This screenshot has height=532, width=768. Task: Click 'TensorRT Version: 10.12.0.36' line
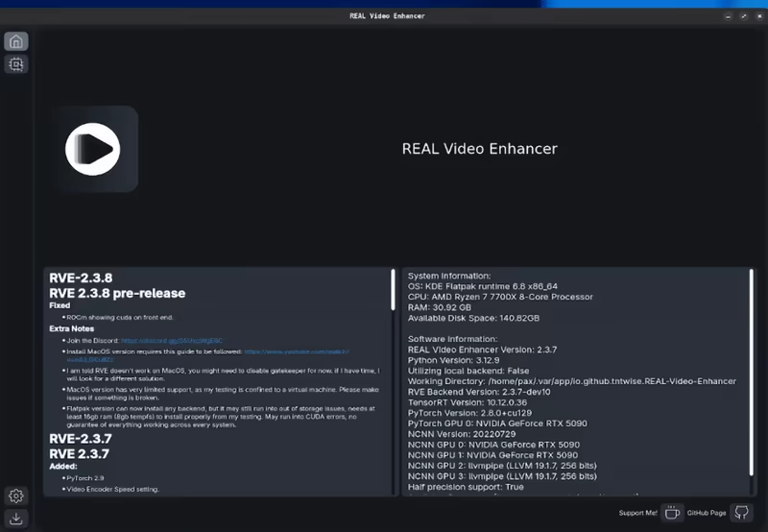[468, 402]
